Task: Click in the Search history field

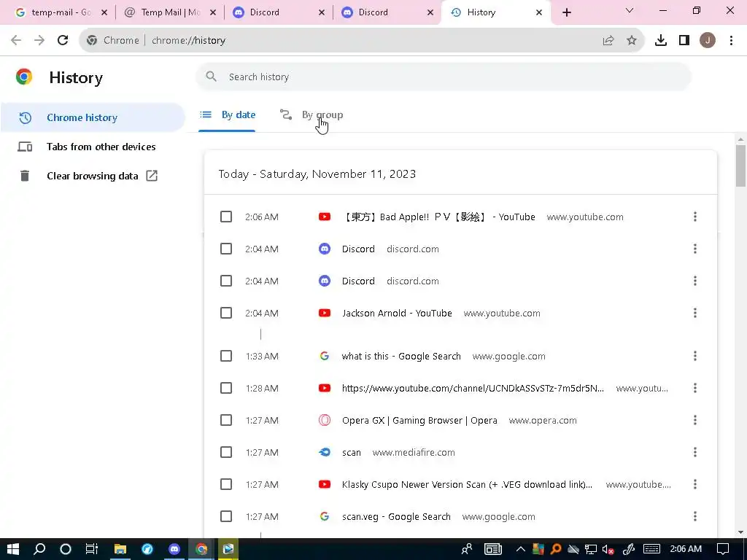Action: coord(444,77)
